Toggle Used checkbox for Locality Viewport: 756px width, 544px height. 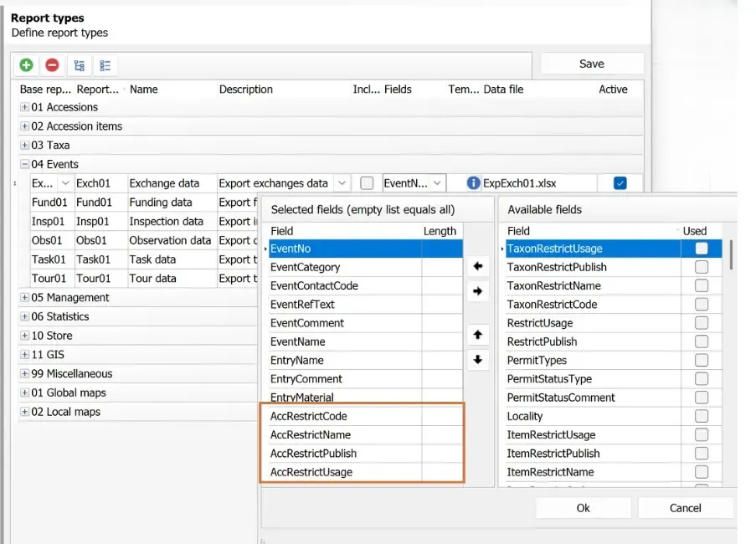point(702,416)
